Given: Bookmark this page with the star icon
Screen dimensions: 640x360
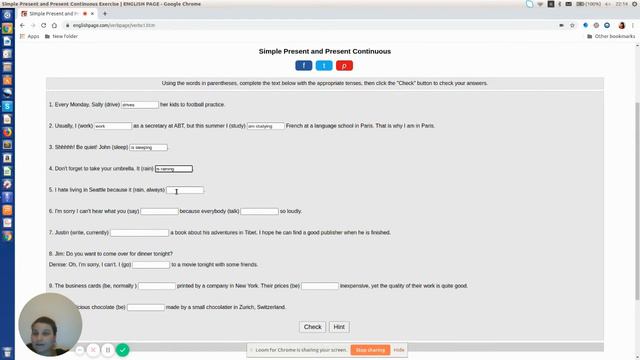Looking at the screenshot, I should point(572,25).
